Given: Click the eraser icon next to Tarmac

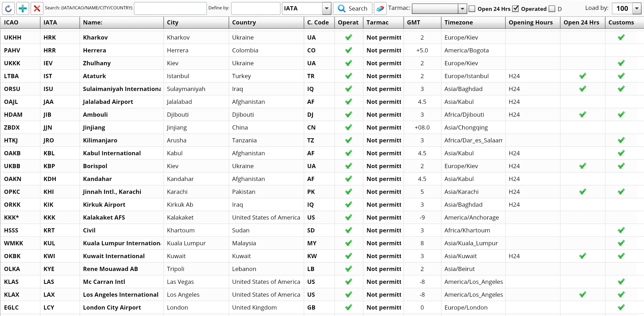Looking at the screenshot, I should [x=380, y=8].
